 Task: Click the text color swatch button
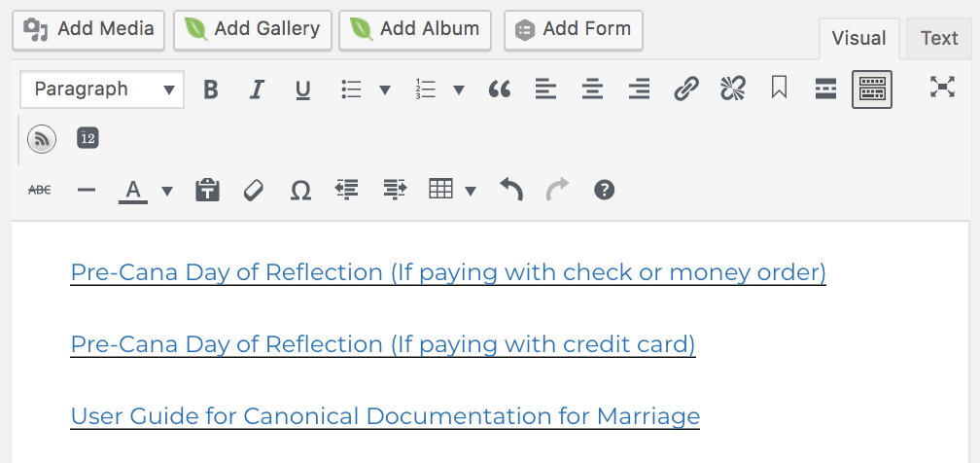click(x=133, y=190)
